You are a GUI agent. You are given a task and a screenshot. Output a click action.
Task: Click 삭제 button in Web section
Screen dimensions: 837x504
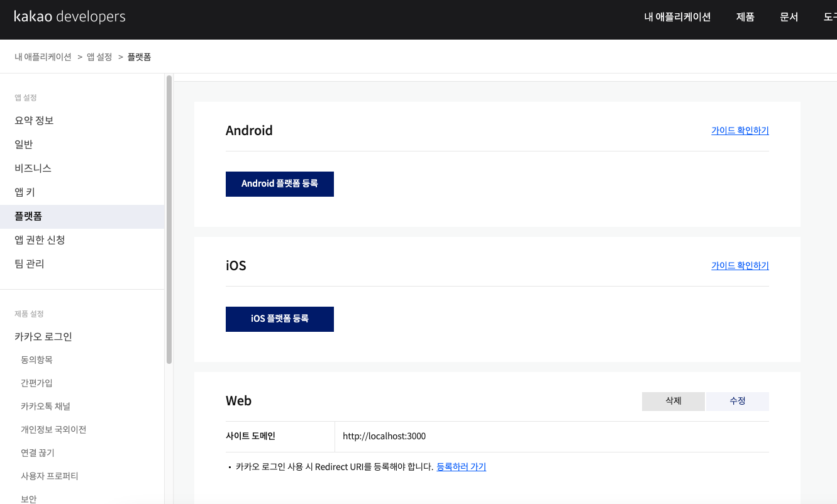pos(673,401)
